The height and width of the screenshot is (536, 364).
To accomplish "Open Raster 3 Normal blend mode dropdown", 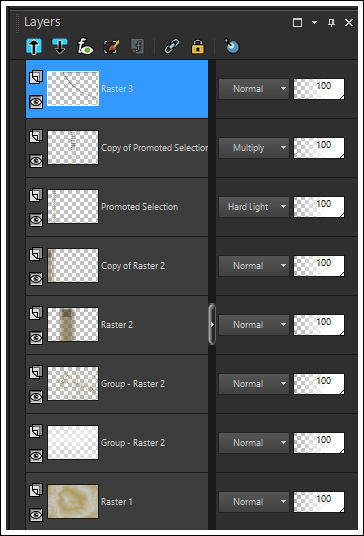I will (254, 89).
